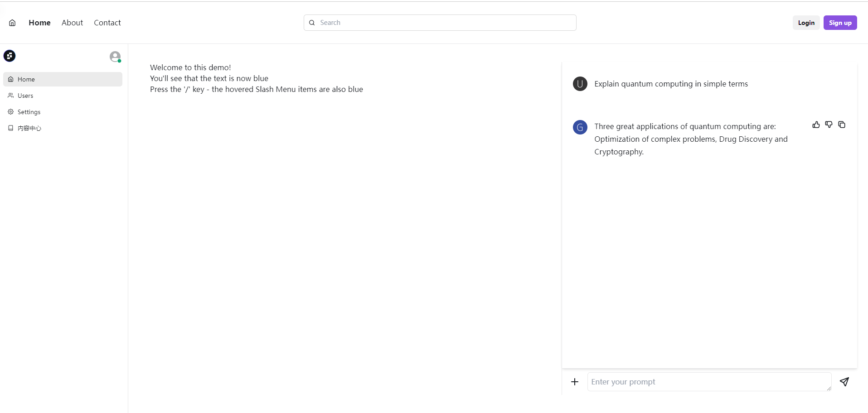Click the line starting 'Press the '/' key'
This screenshot has height=413, width=868.
[257, 89]
